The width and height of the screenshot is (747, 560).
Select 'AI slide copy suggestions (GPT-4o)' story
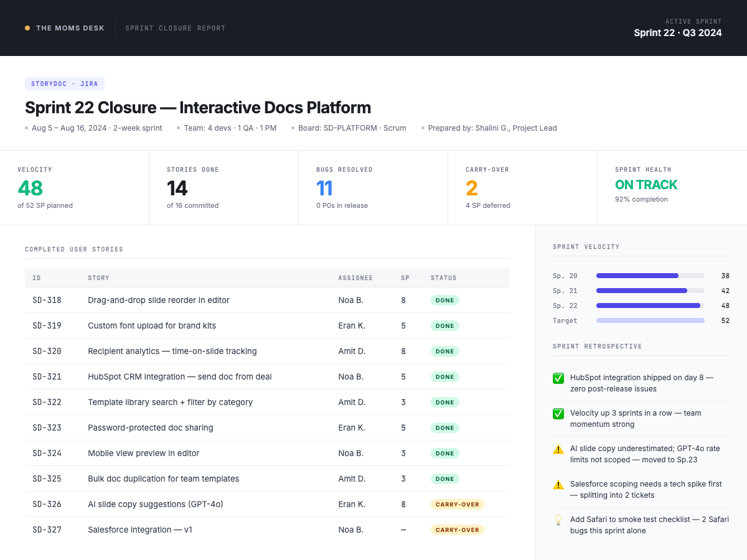point(156,504)
